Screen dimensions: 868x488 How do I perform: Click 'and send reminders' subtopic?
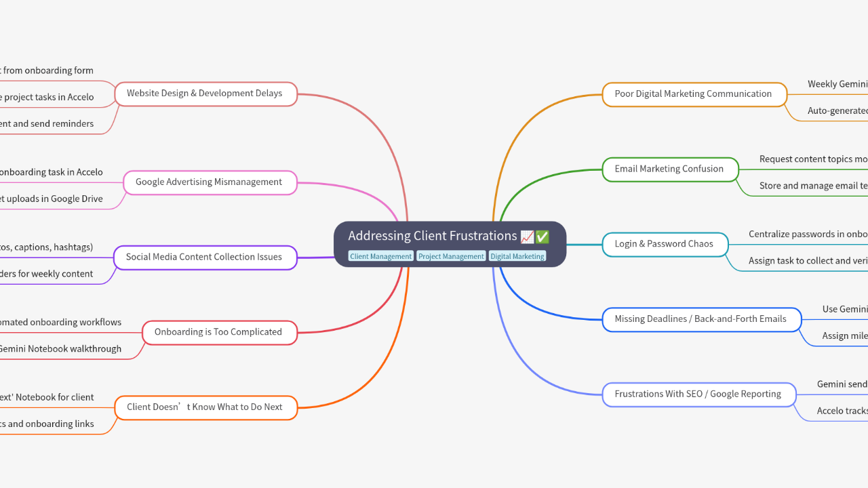[x=47, y=123]
